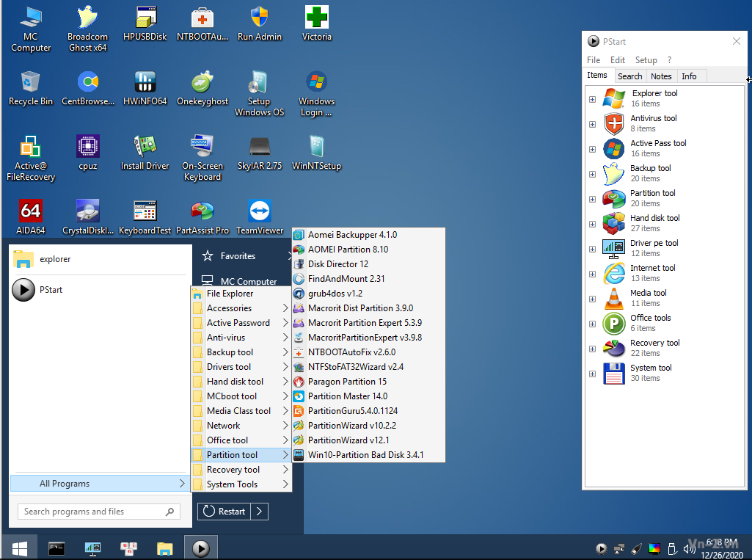Open NTBOOTAutoFix desktop shortcut
This screenshot has width=752, height=560.
202,23
